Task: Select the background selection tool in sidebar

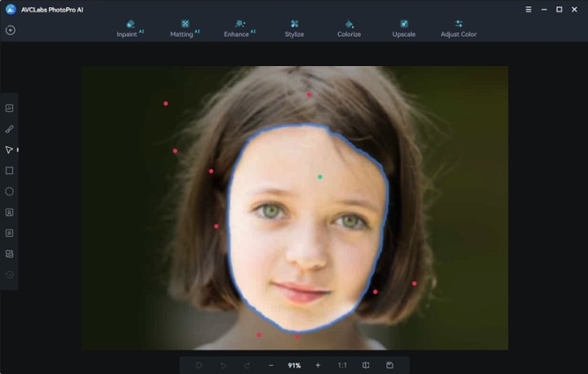Action: click(x=9, y=254)
